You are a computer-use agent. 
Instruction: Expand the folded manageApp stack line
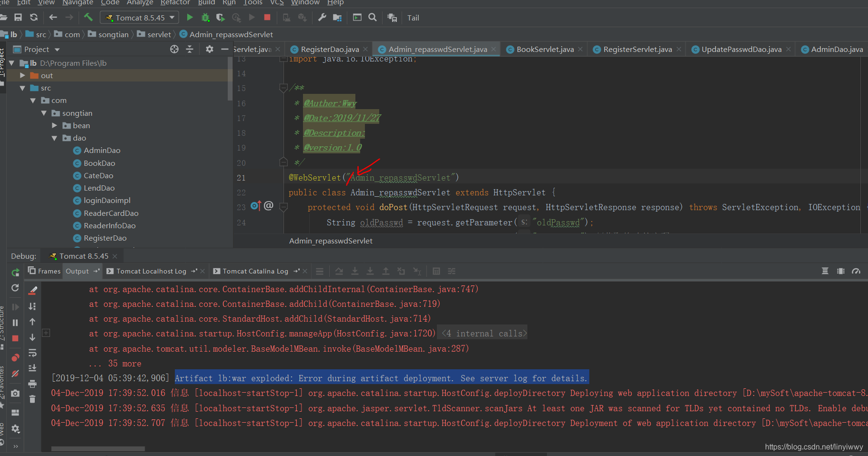[x=46, y=333]
